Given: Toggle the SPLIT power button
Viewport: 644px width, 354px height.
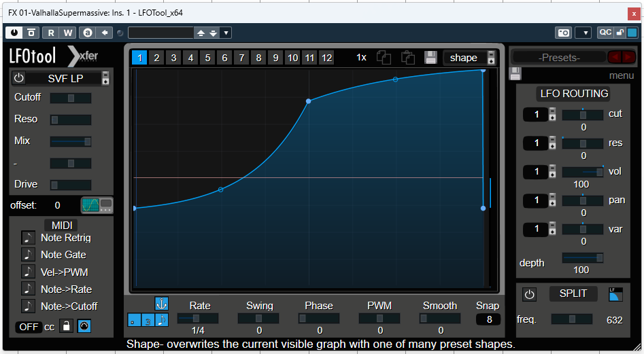Looking at the screenshot, I should tap(529, 294).
